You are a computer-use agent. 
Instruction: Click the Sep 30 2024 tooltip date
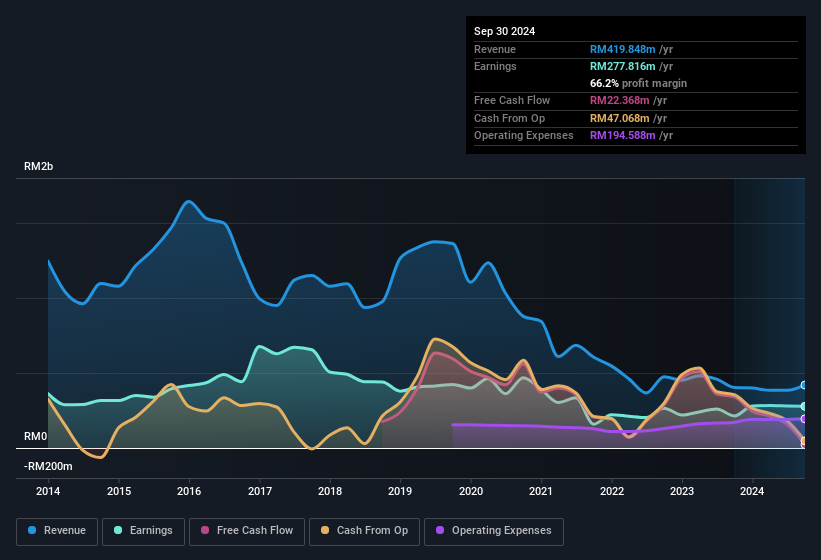[x=504, y=31]
